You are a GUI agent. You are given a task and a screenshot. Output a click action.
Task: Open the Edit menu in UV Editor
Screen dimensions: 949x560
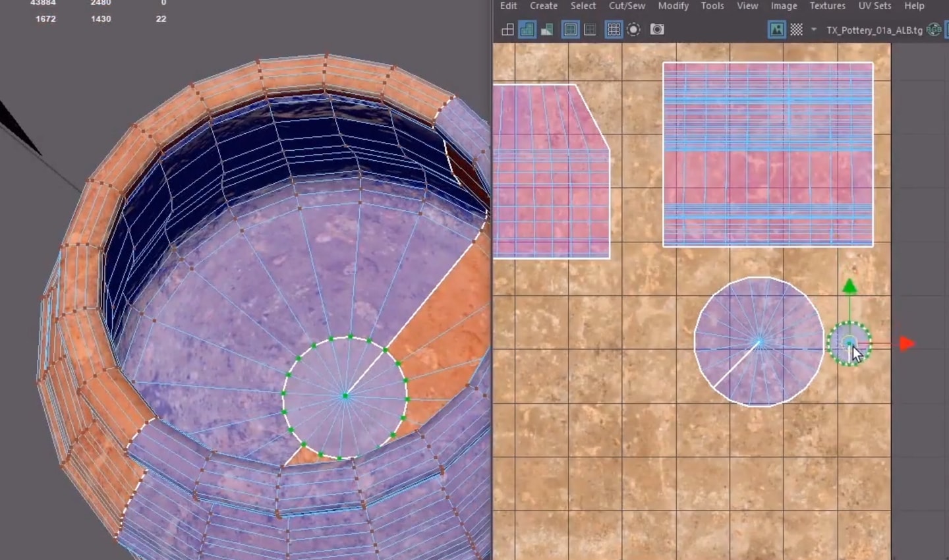tap(508, 6)
